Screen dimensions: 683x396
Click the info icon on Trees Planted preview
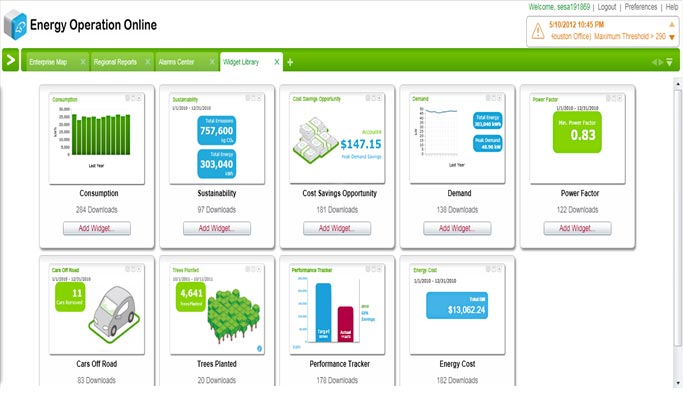pyautogui.click(x=260, y=349)
